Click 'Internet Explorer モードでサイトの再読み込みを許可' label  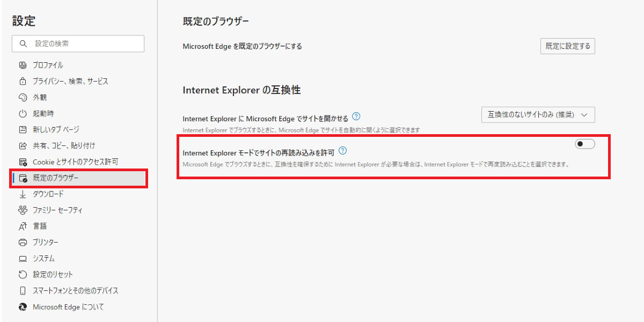click(x=259, y=152)
